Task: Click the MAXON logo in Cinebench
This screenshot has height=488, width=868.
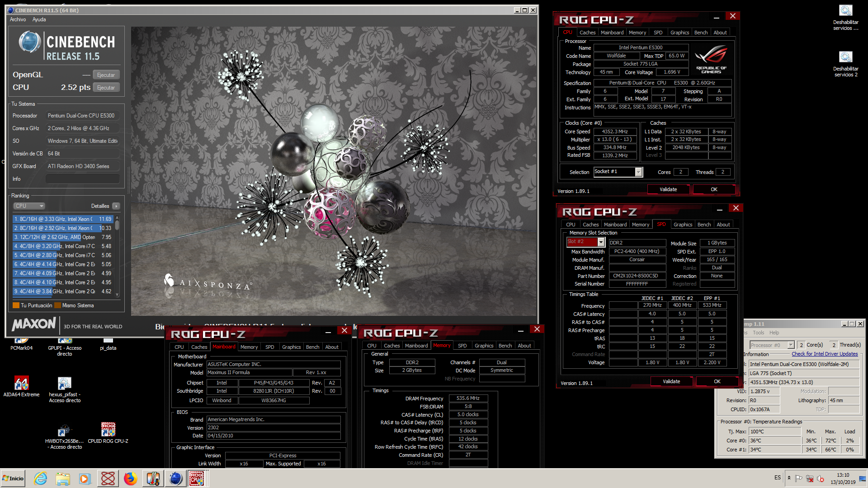Action: (x=34, y=324)
